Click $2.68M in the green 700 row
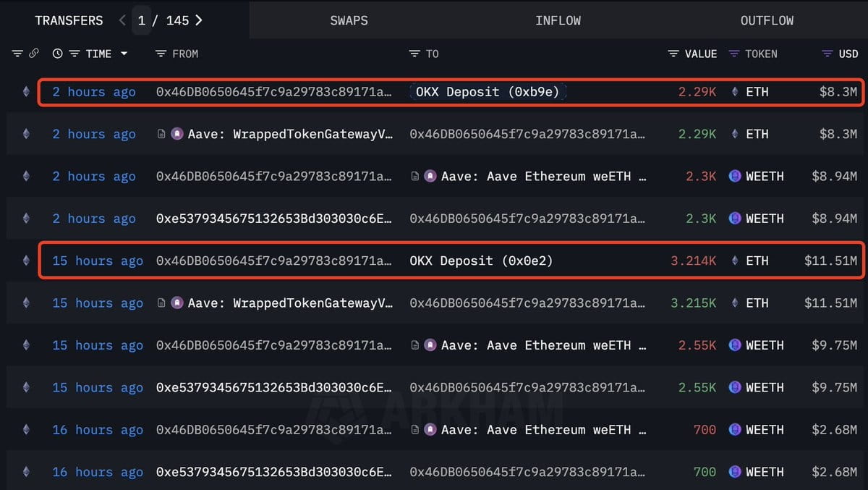The image size is (868, 490). point(835,472)
